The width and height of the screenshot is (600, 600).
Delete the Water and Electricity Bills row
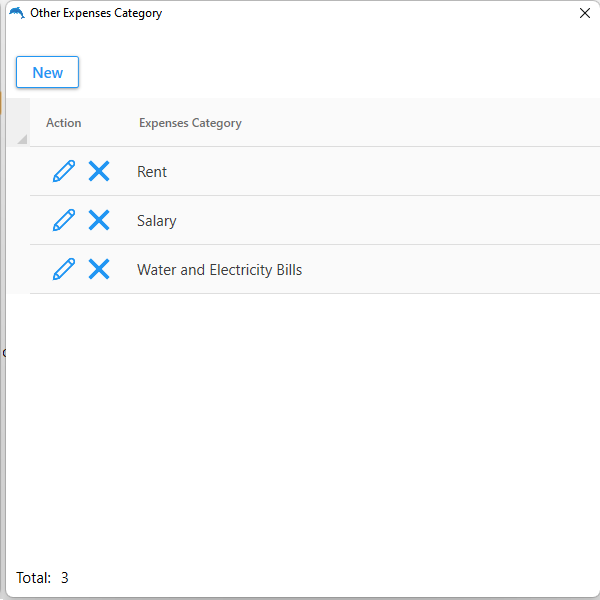point(99,269)
